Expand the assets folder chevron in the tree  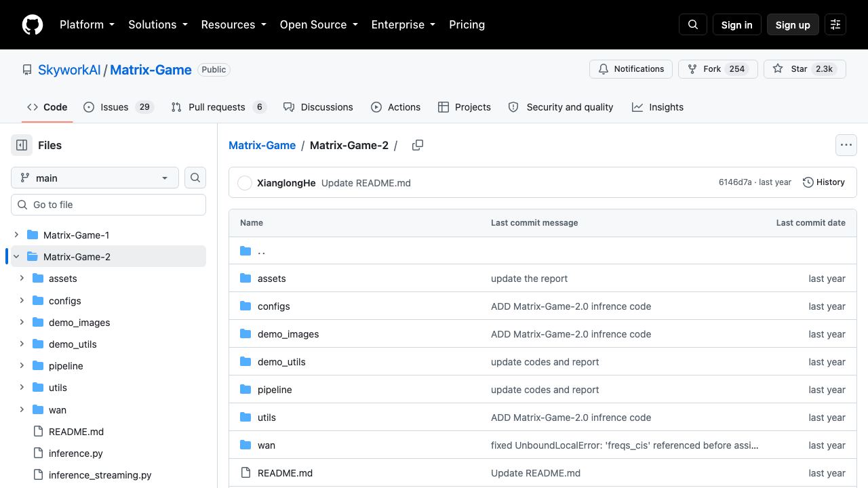coord(22,279)
